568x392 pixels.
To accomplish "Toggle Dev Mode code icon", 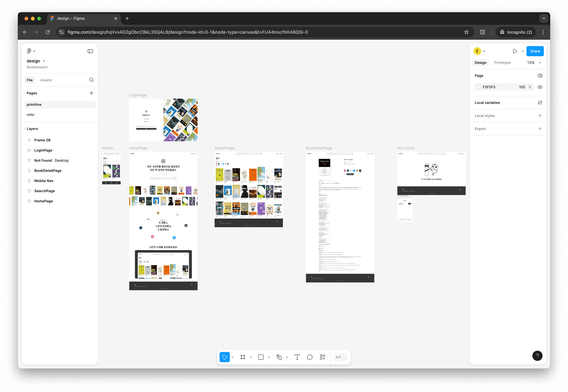I will click(338, 357).
